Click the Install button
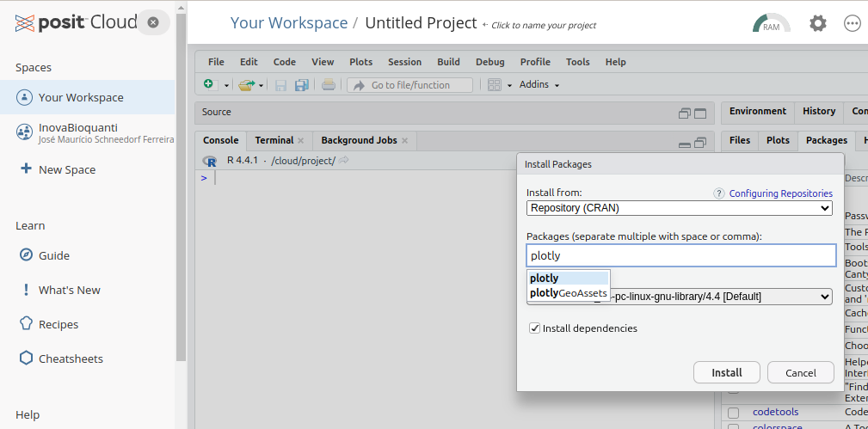 727,372
